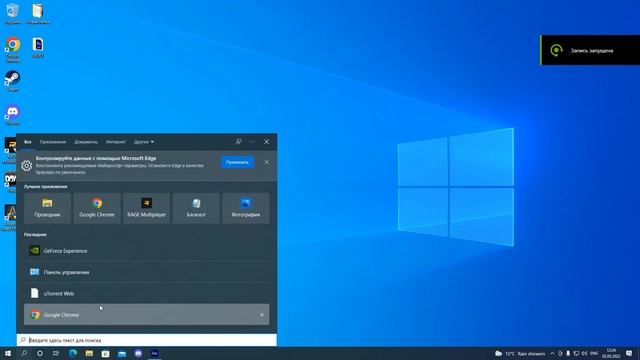Open the weather widget showing Rain showers
This screenshot has height=360, width=640.
click(x=520, y=353)
